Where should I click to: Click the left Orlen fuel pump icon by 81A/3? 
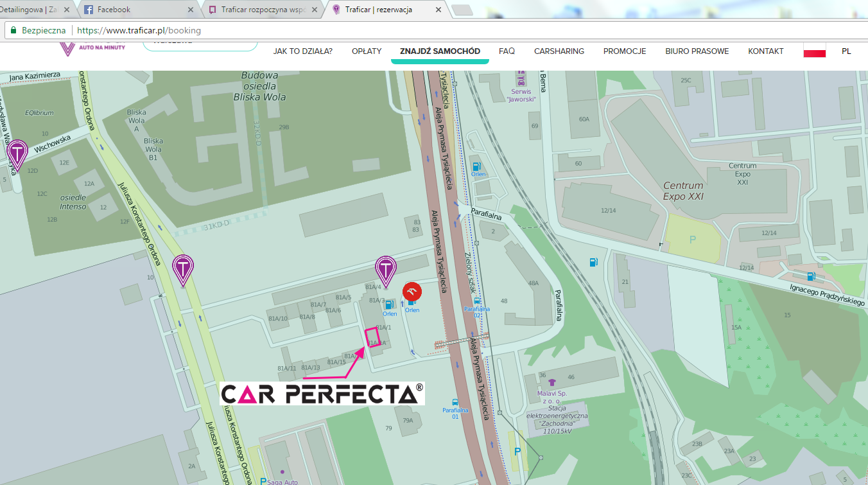[x=389, y=305]
